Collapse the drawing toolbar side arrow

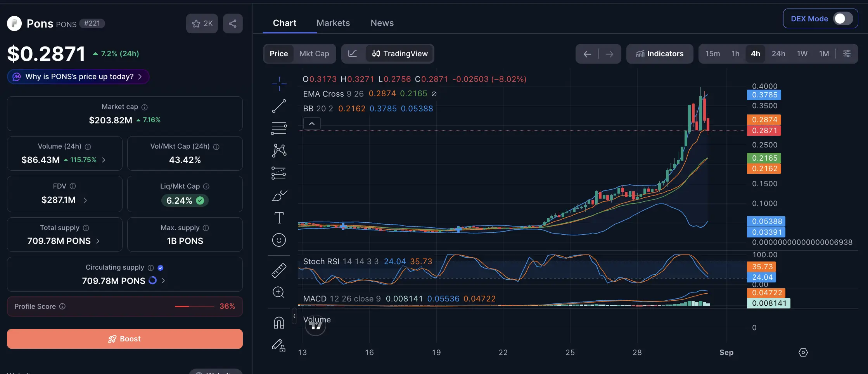point(294,316)
